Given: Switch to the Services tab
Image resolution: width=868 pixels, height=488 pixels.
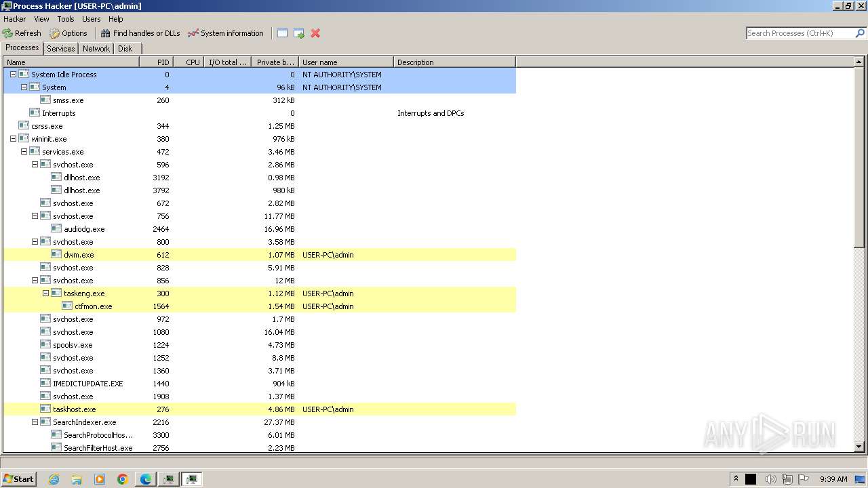Looking at the screenshot, I should [x=61, y=49].
